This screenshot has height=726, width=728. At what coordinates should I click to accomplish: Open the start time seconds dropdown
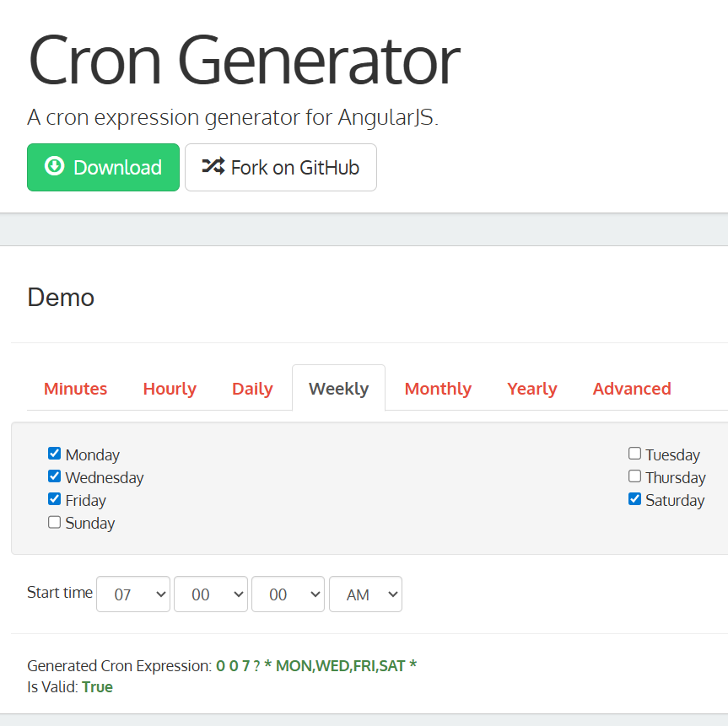click(289, 594)
